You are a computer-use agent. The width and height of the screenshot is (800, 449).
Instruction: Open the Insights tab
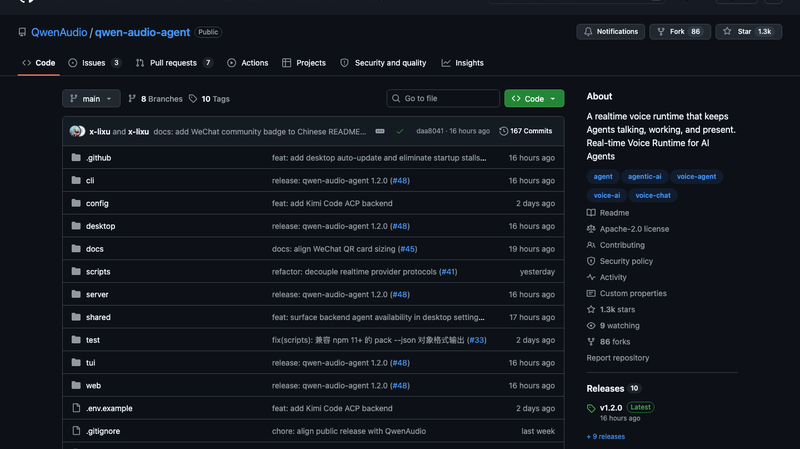pyautogui.click(x=462, y=63)
